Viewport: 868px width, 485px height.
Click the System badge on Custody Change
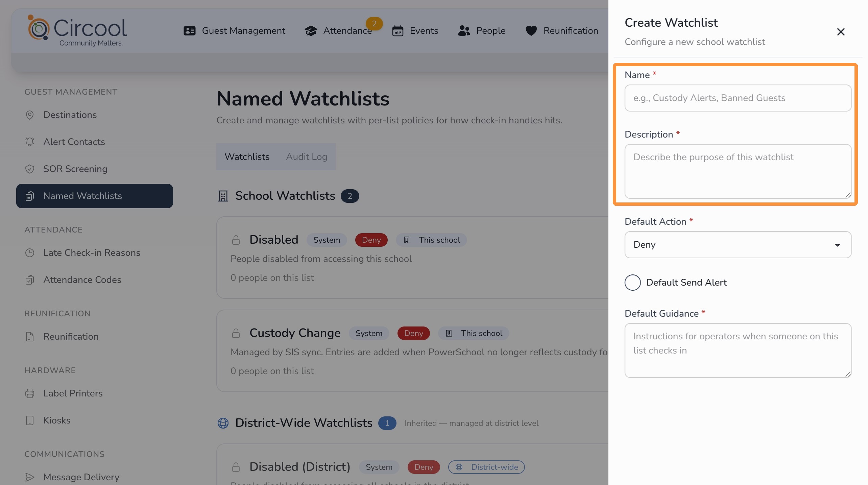(369, 333)
